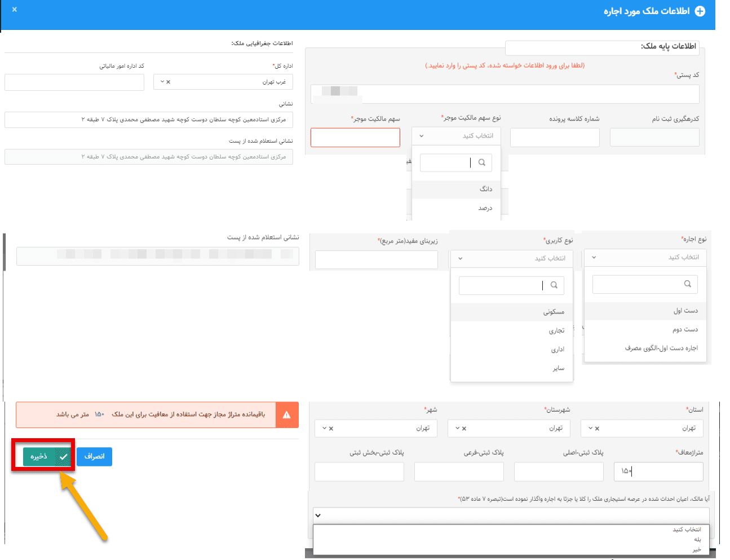Click the warning triangle icon in the alert
Image resolution: width=730 pixels, height=560 pixels.
(x=287, y=415)
